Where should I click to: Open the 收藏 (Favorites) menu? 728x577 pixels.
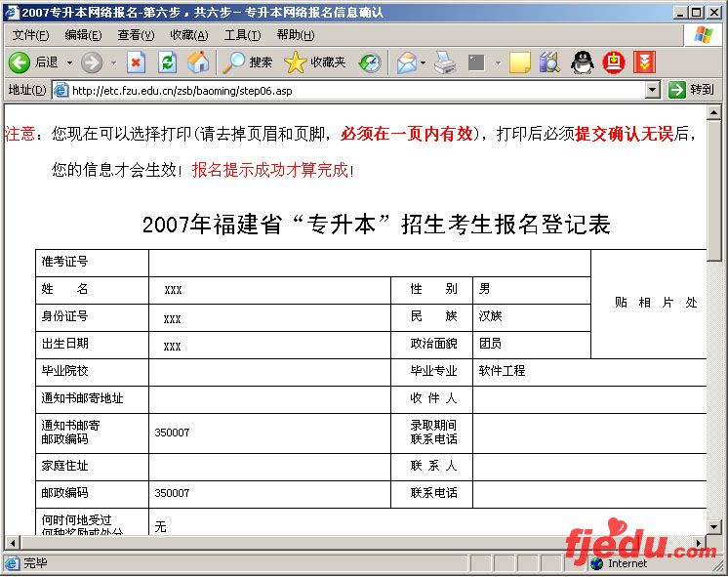(x=188, y=35)
